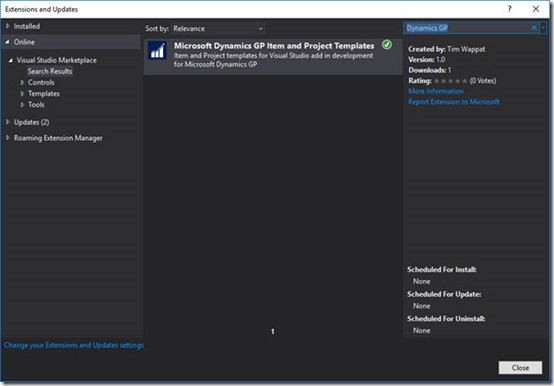Viewport: 554px width, 386px height.
Task: Click the Downloads: 1 text
Action: (430, 70)
